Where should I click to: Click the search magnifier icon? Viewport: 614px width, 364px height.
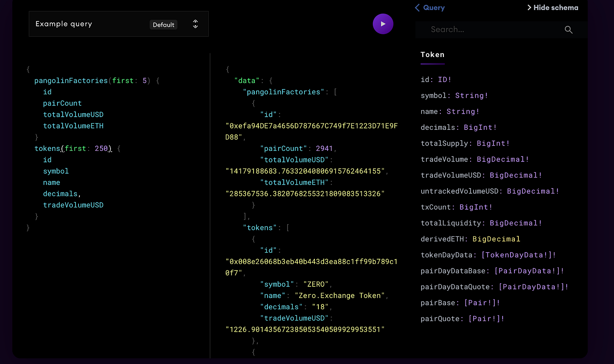[568, 30]
